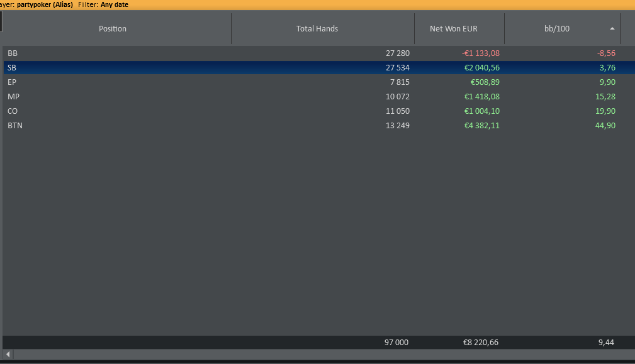Select the CO position row
635x364 pixels.
[319, 111]
